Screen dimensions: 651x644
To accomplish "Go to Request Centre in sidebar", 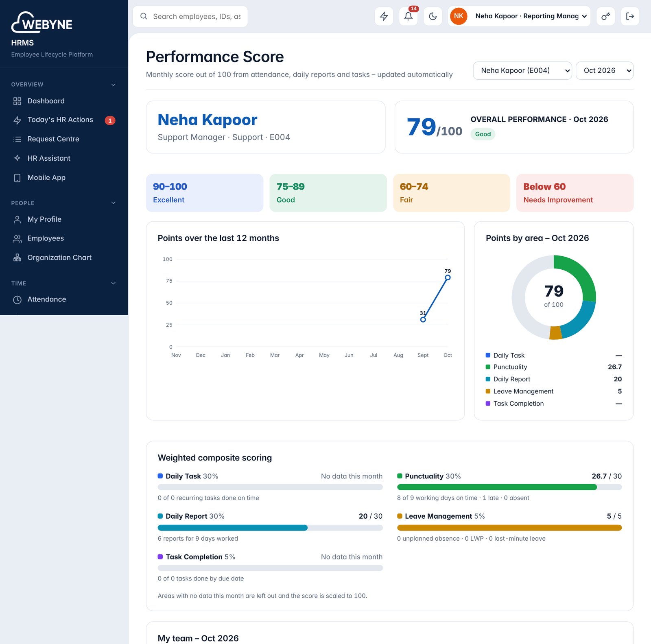I will (64, 139).
